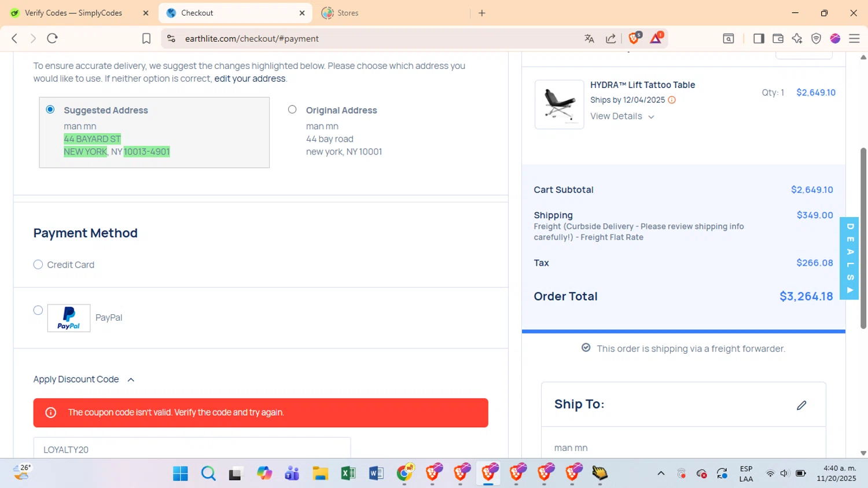This screenshot has width=868, height=488.
Task: Click the invalid coupon error banner
Action: [x=261, y=413]
